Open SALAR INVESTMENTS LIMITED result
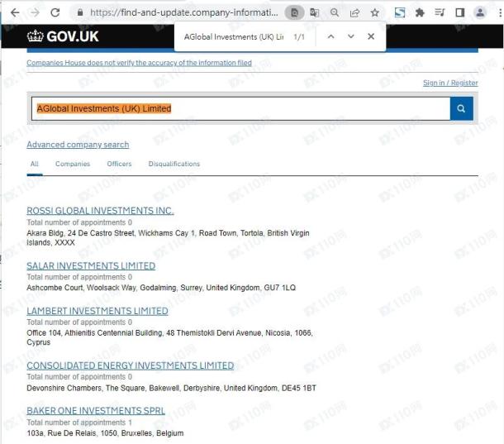This screenshot has width=504, height=444. 91,265
